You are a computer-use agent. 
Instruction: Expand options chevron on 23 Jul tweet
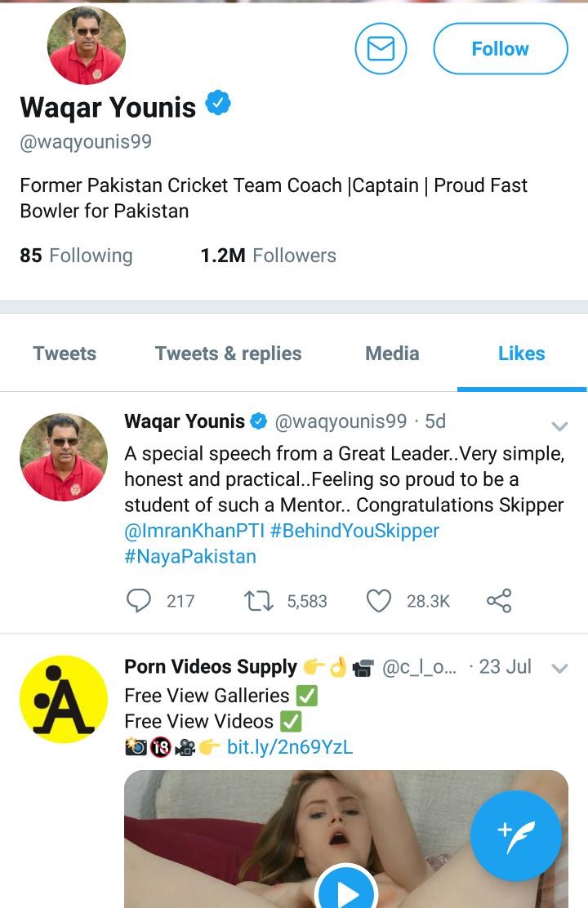[x=559, y=669]
